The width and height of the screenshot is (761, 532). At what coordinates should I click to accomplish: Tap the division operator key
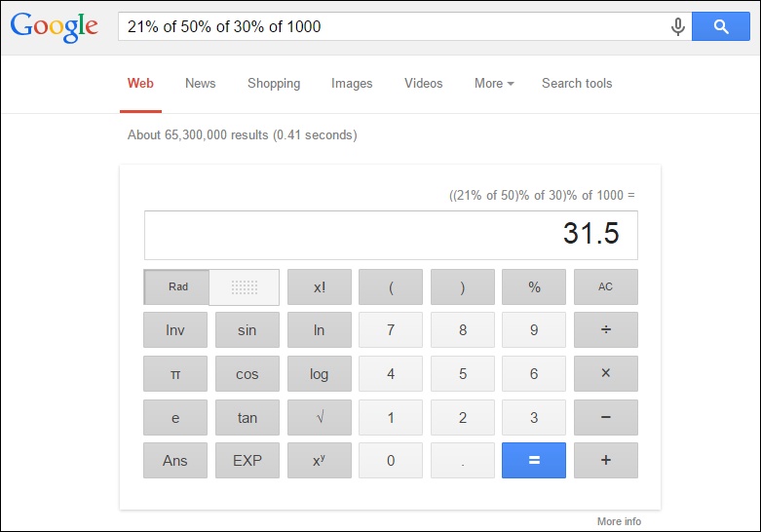[x=606, y=330]
